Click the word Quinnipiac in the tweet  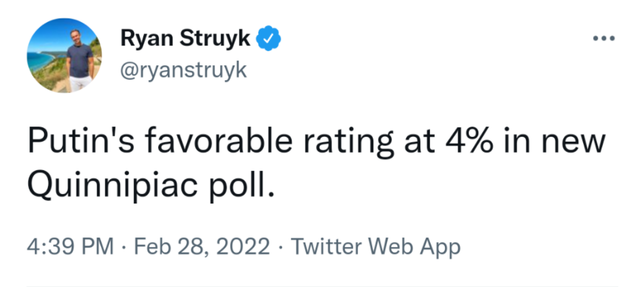(x=113, y=185)
